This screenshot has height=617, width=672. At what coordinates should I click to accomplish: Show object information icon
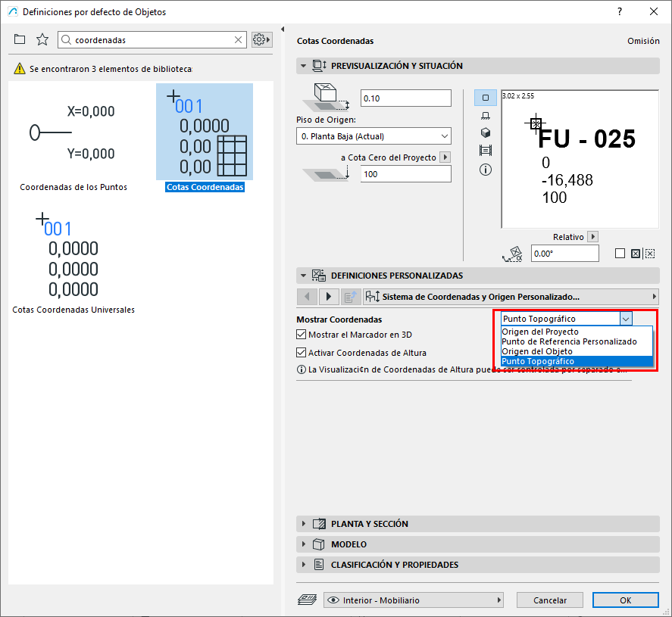(x=485, y=170)
